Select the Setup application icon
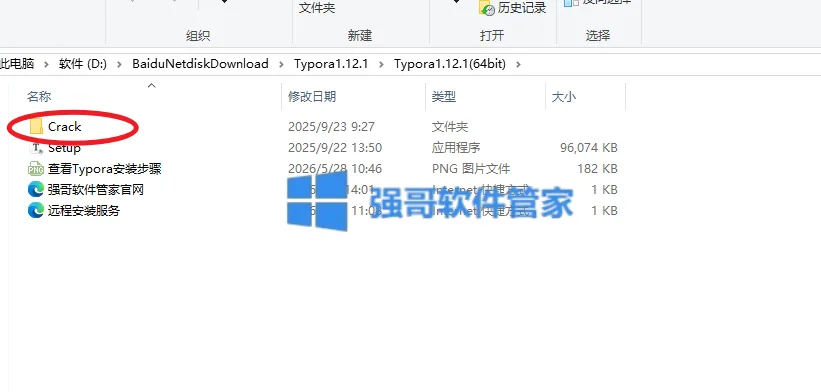The height and width of the screenshot is (392, 821). coord(36,148)
